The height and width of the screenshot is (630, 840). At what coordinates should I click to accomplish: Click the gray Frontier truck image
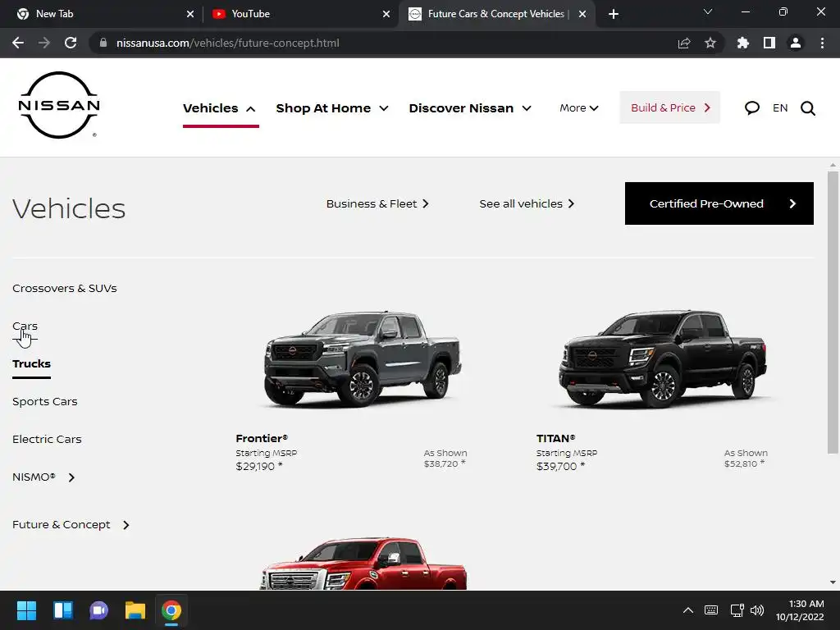363,359
